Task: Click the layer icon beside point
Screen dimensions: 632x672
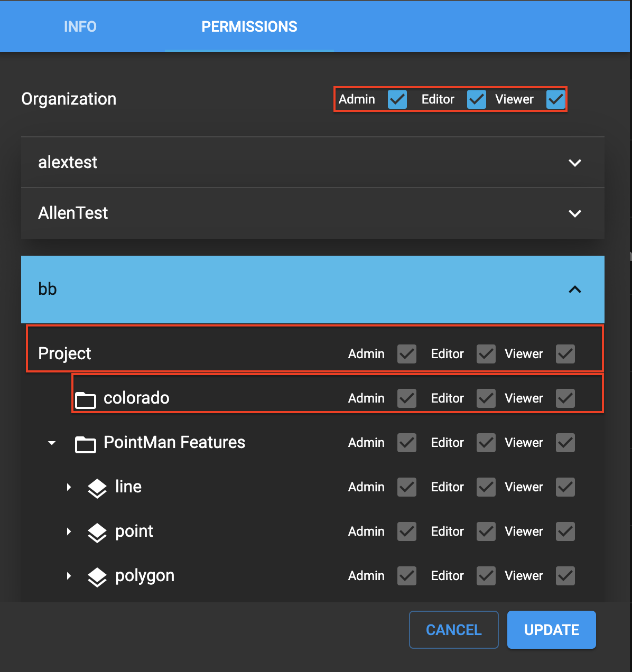Action: (x=97, y=531)
